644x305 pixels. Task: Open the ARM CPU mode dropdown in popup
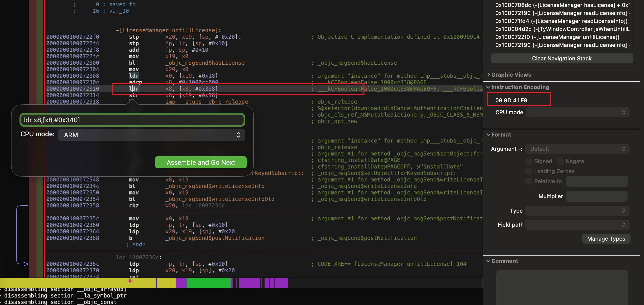click(151, 135)
